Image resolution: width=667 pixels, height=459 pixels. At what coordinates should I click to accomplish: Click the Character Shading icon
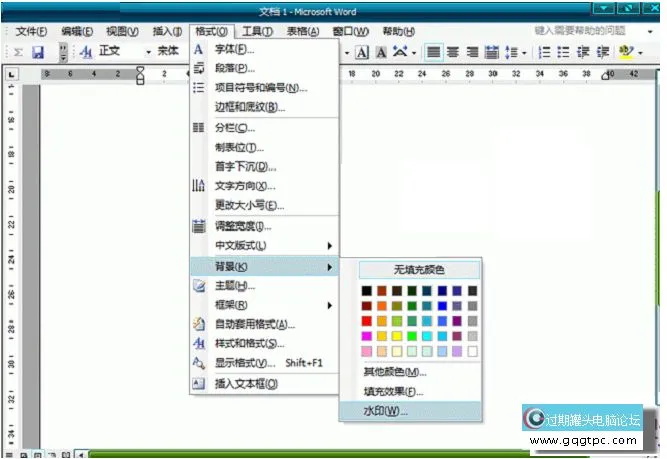tap(381, 52)
